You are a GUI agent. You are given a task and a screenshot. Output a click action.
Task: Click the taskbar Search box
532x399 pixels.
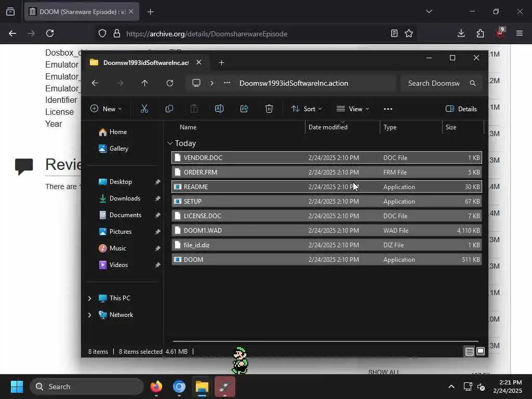click(x=87, y=387)
